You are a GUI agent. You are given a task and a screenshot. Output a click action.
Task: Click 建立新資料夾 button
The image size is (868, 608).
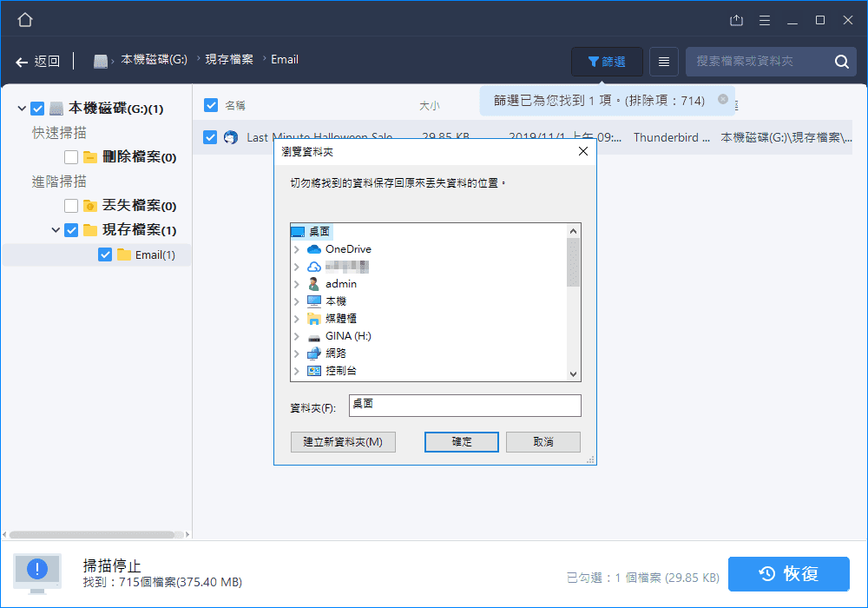point(343,441)
